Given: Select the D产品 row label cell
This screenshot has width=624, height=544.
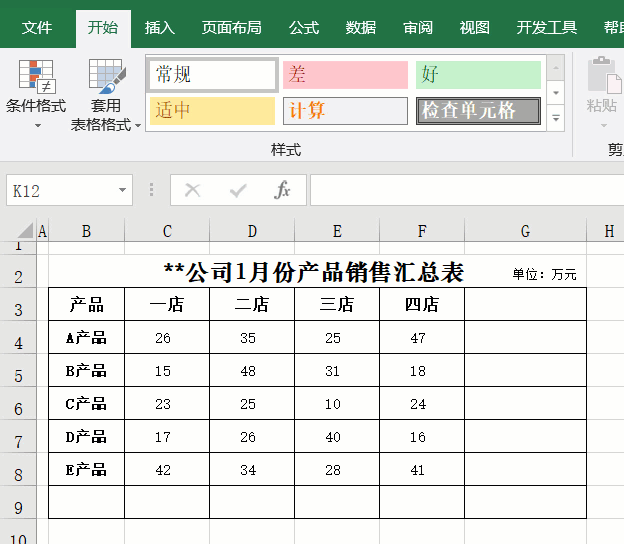Looking at the screenshot, I should (86, 437).
